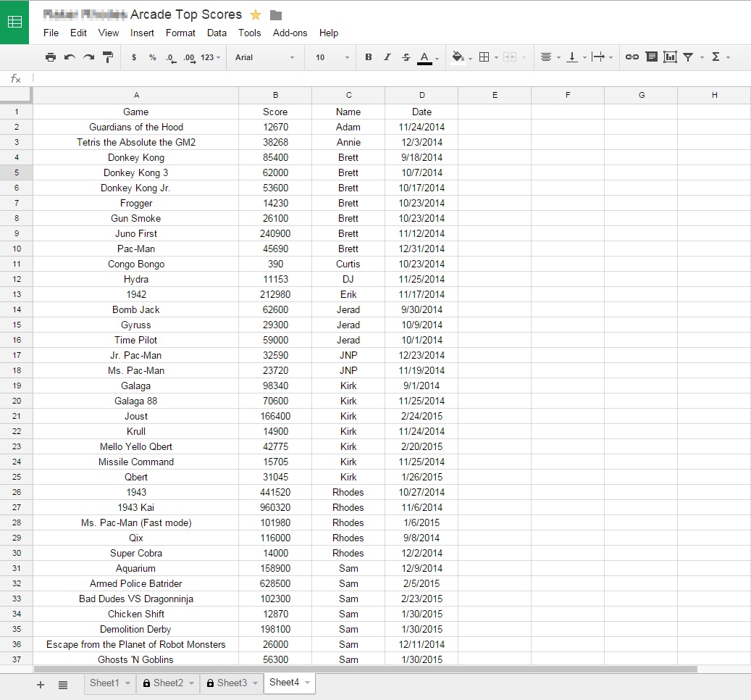Select the 'Game' header cell
The width and height of the screenshot is (751, 700).
(136, 112)
